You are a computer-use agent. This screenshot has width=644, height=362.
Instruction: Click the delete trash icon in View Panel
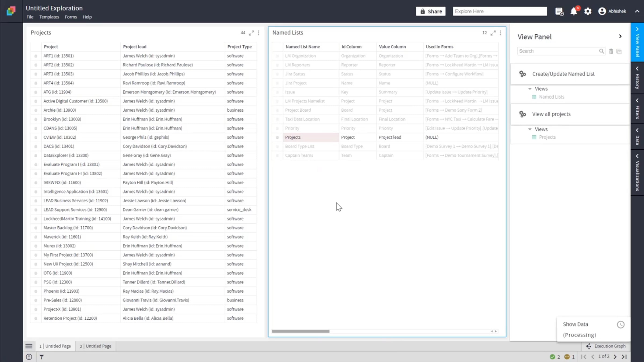pyautogui.click(x=611, y=51)
